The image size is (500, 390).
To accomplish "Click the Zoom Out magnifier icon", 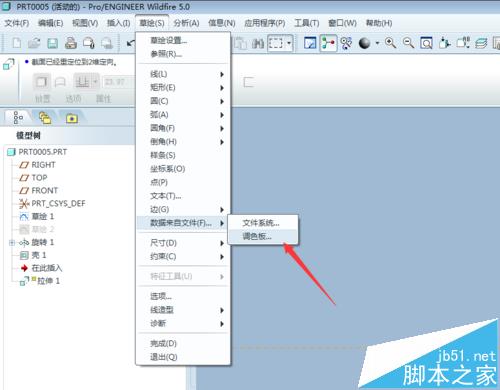I will point(408,43).
